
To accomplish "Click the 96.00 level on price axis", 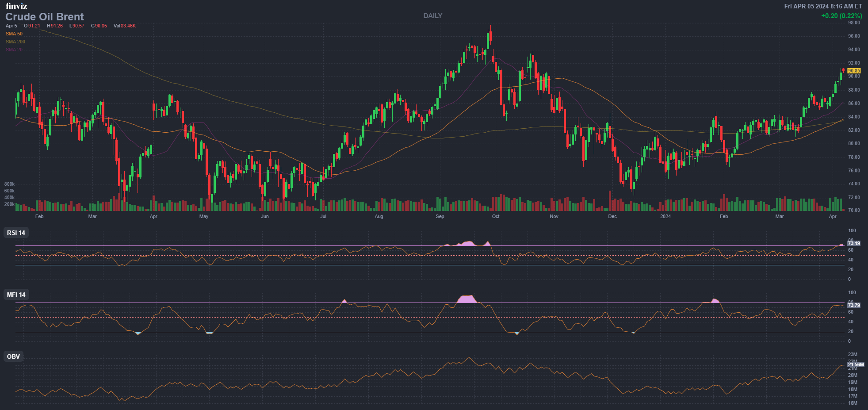I will [854, 36].
